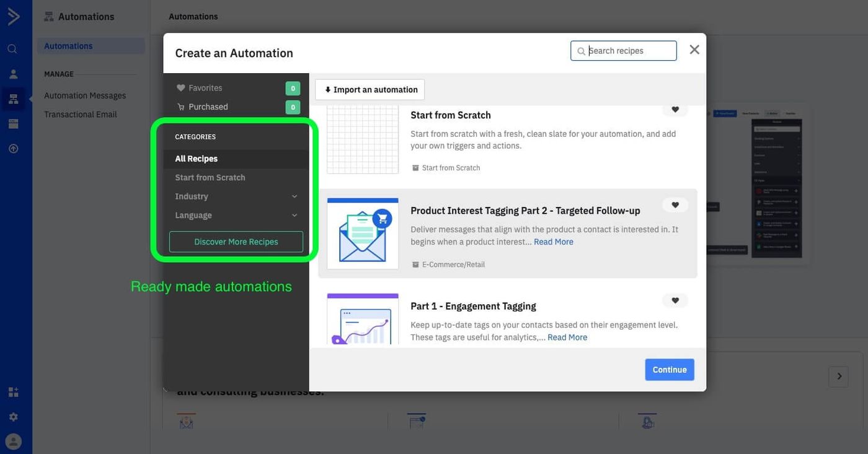Screen dimensions: 868x454
Task: Select Product Interest Tagging Part 2 title
Action: coord(525,211)
